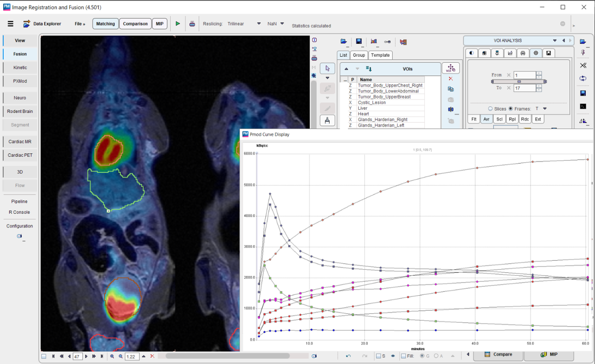Open the Template tab

tap(380, 55)
